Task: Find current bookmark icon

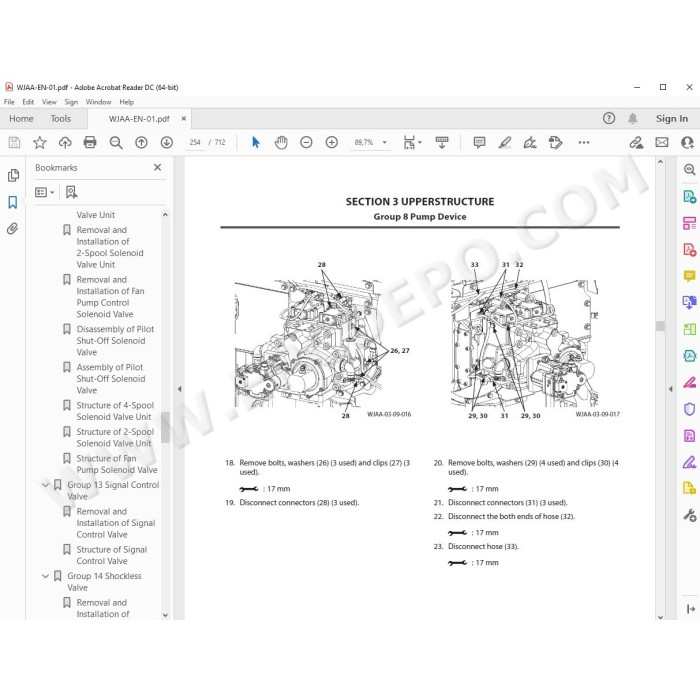Action: 71,192
